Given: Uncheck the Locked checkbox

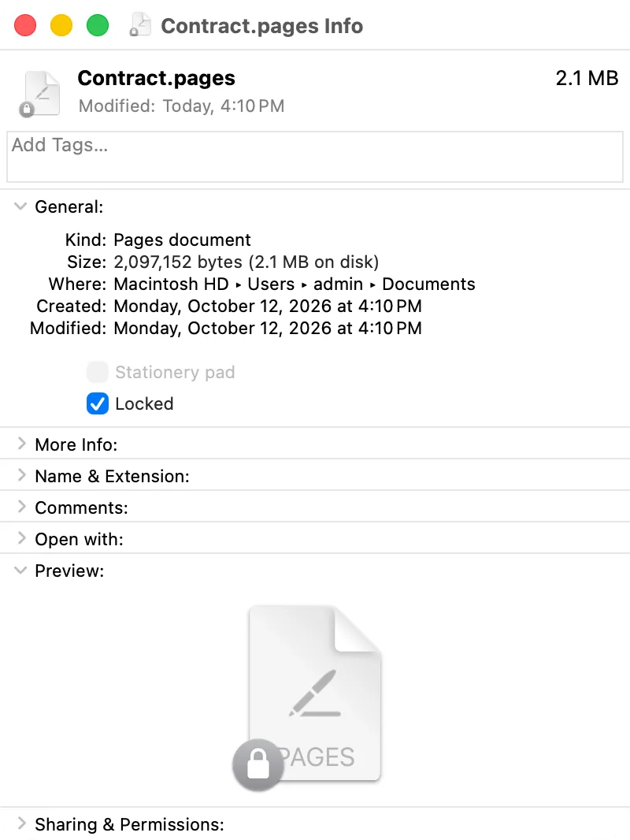Looking at the screenshot, I should (98, 403).
